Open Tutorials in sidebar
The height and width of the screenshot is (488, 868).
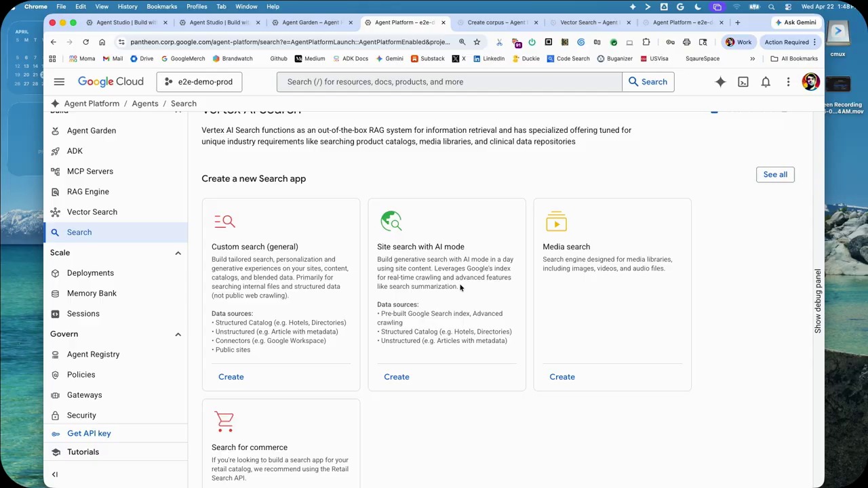click(x=83, y=452)
